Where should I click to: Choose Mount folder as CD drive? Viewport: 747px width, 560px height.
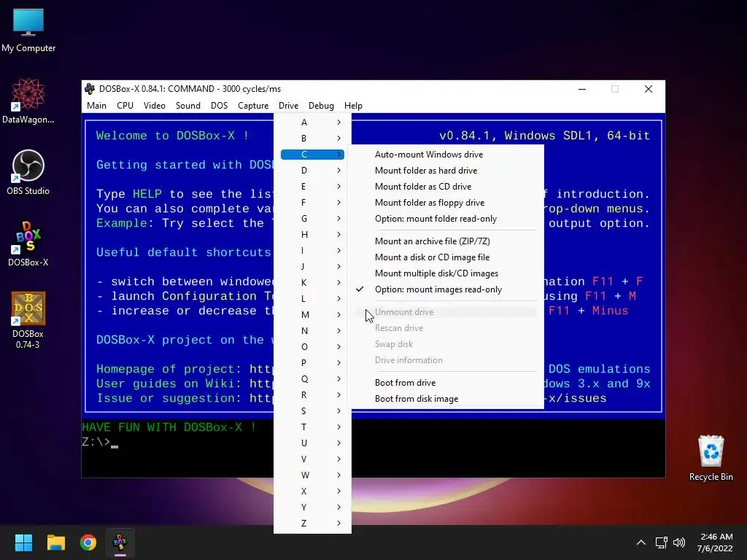(447, 186)
